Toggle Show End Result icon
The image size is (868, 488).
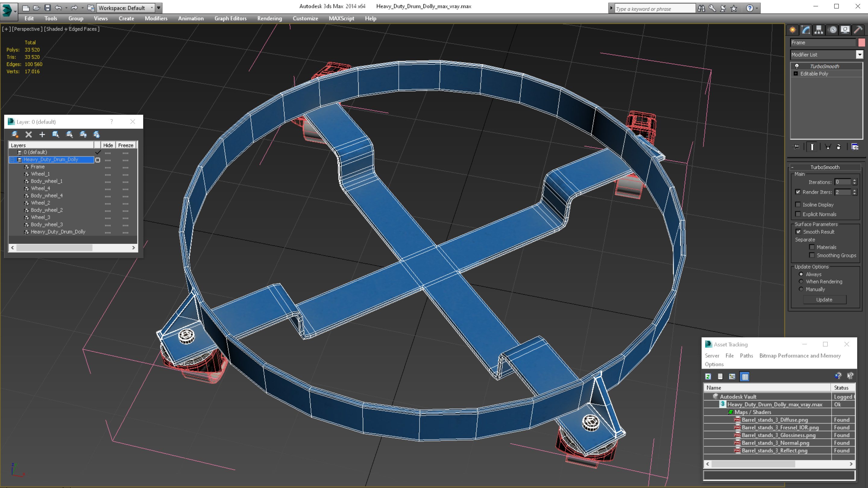(812, 146)
